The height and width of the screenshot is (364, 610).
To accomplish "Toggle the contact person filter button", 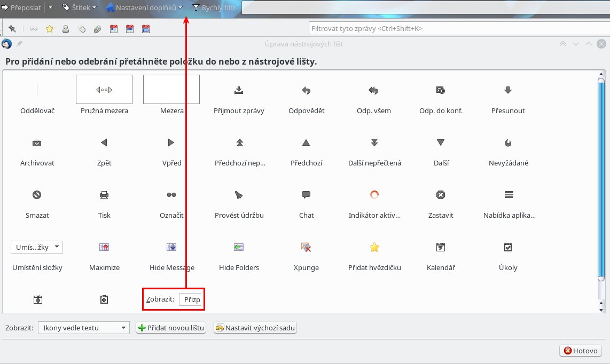I will tap(66, 29).
